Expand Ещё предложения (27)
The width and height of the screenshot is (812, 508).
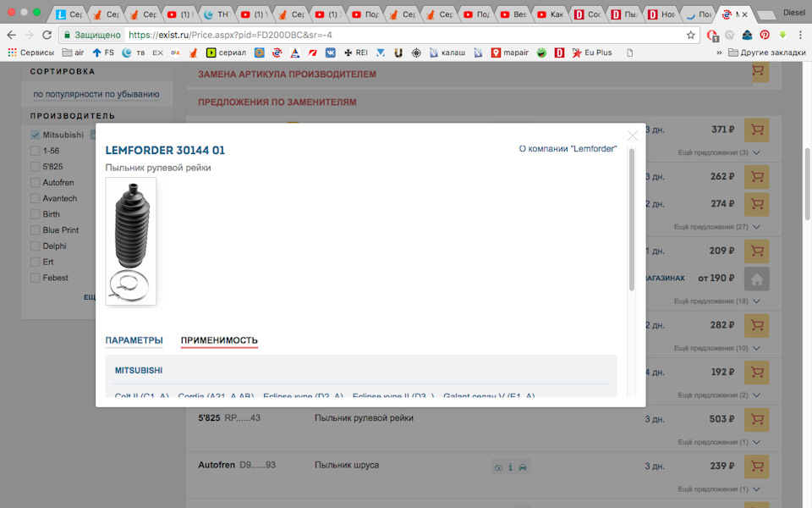coord(716,227)
